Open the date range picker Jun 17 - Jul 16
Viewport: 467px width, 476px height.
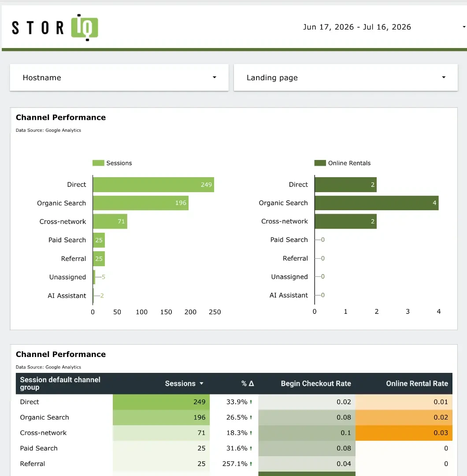pyautogui.click(x=357, y=27)
